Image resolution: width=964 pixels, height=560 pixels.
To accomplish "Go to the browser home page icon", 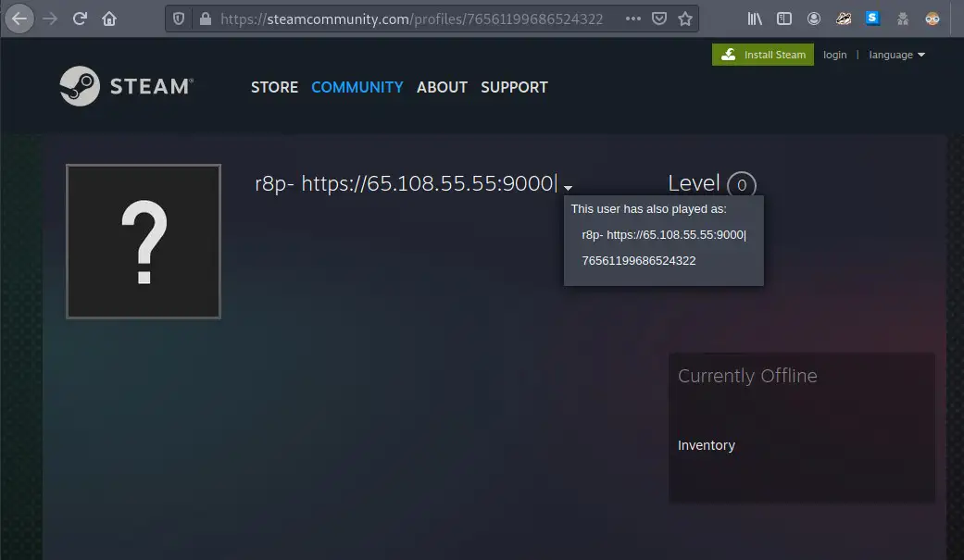I will pos(109,19).
